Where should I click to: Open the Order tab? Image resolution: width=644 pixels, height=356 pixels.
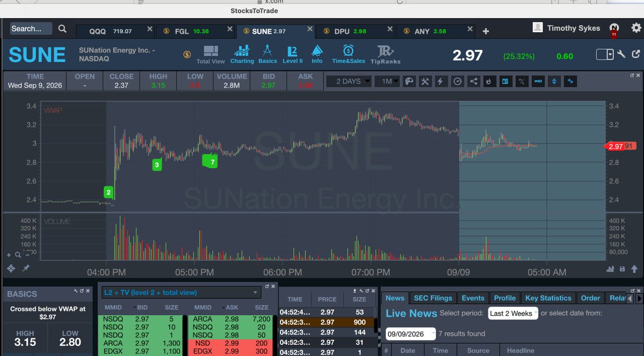[590, 298]
